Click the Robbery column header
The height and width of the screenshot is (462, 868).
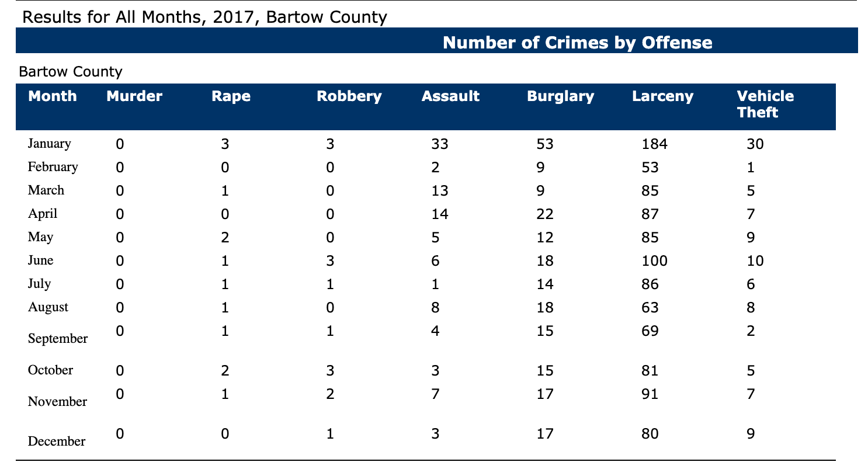349,96
